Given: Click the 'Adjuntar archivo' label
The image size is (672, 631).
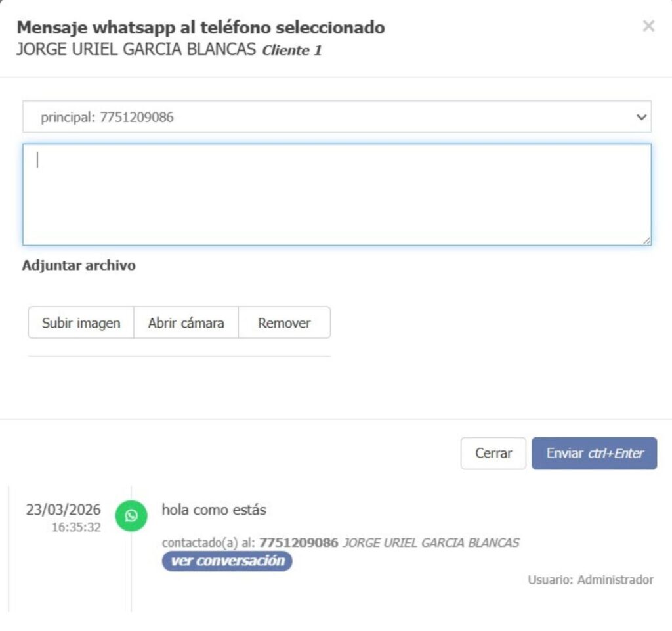Looking at the screenshot, I should [x=79, y=266].
